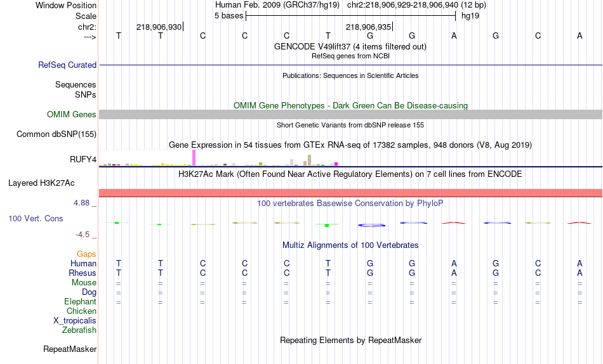Screen dimensions: 603x364
Task: Click the ---> sequence direction arrow label
Action: tap(90, 37)
